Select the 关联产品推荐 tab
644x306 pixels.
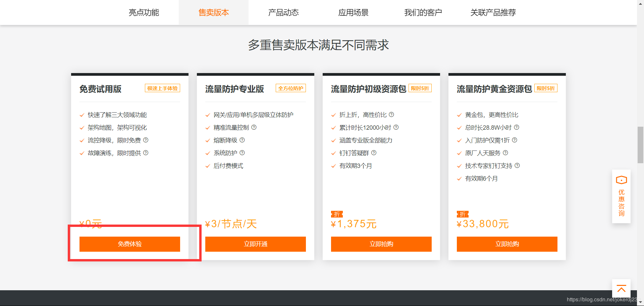coord(493,12)
